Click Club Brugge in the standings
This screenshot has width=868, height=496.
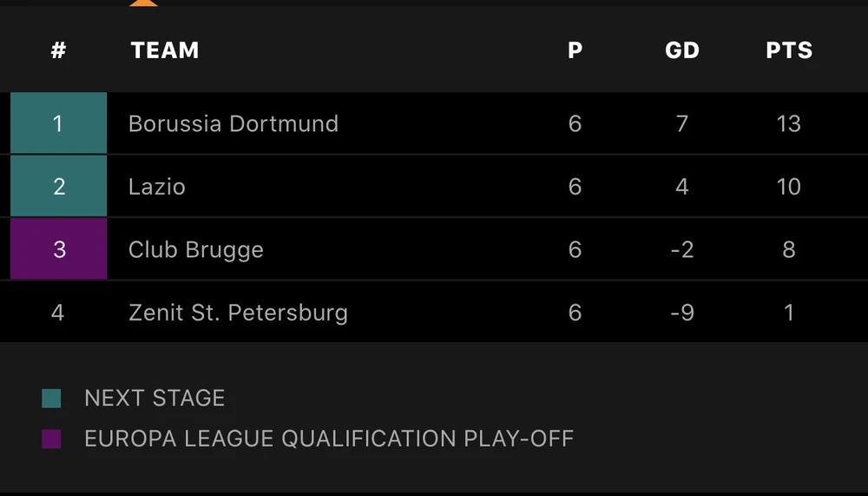point(195,249)
